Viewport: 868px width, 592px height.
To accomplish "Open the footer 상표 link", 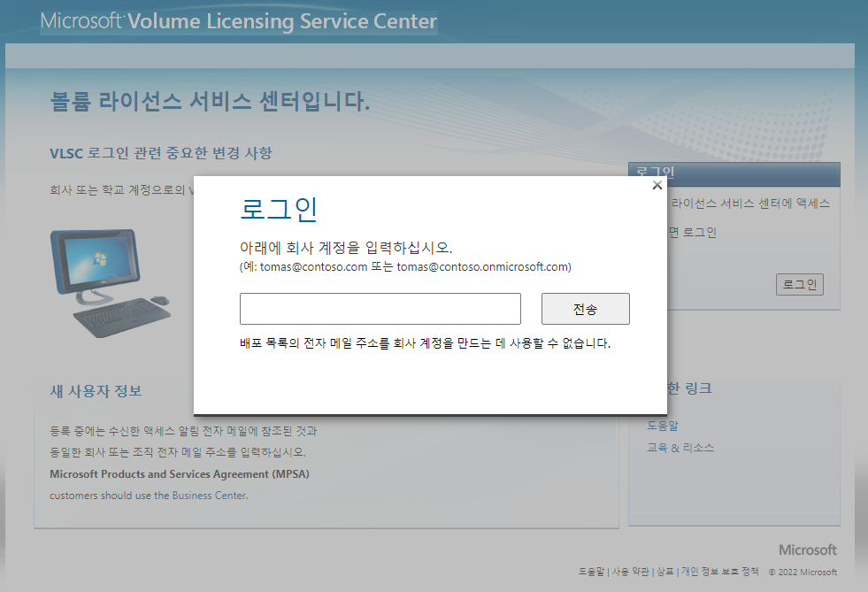I will pos(664,572).
